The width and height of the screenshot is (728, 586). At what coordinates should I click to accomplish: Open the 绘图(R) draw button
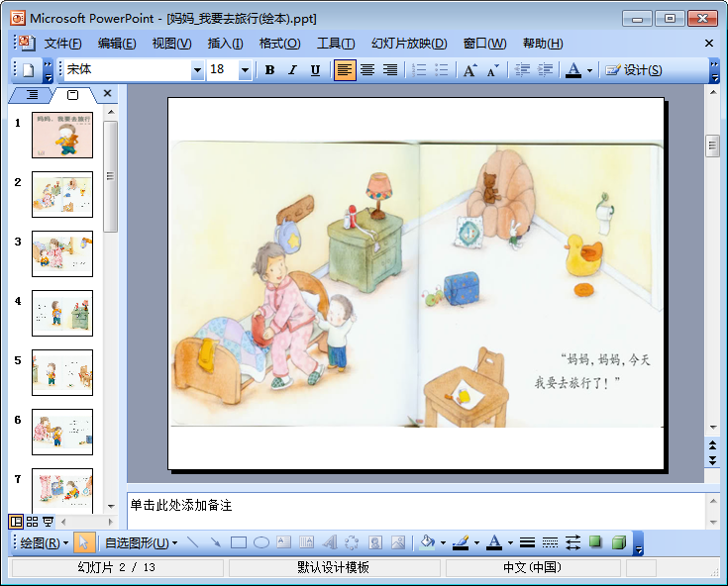click(45, 542)
